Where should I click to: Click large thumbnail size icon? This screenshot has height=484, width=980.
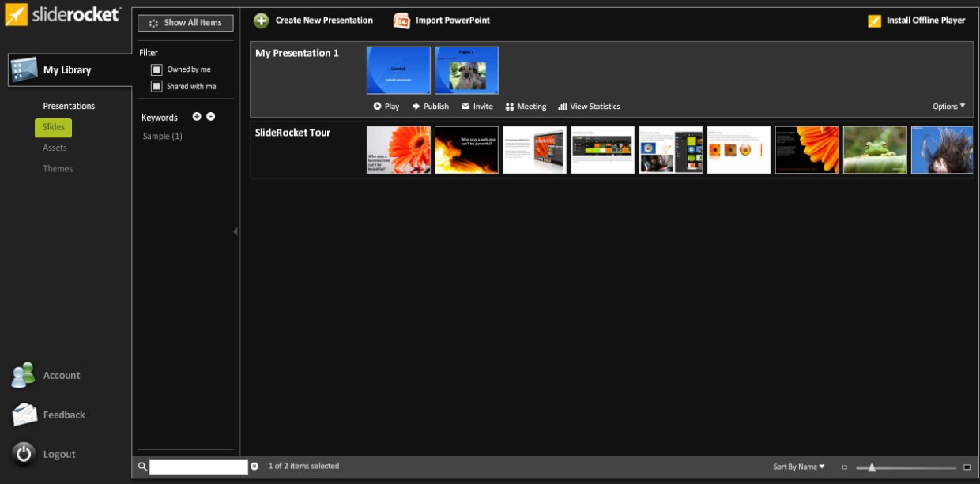[967, 467]
